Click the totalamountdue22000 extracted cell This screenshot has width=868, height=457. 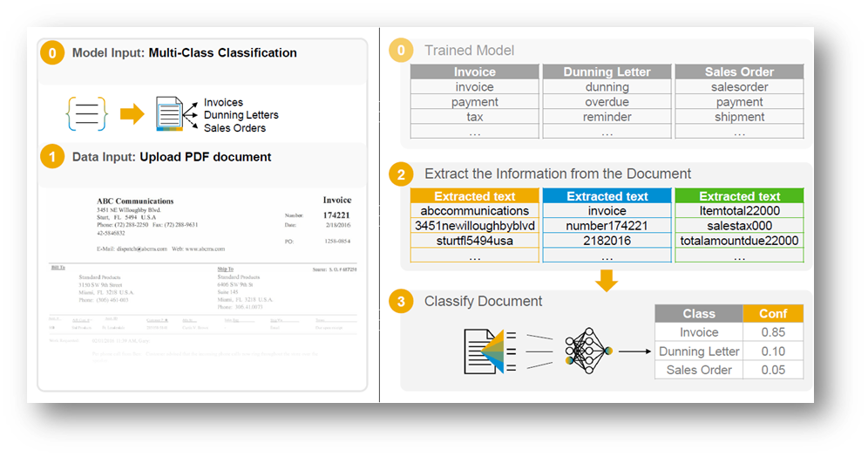pyautogui.click(x=739, y=241)
